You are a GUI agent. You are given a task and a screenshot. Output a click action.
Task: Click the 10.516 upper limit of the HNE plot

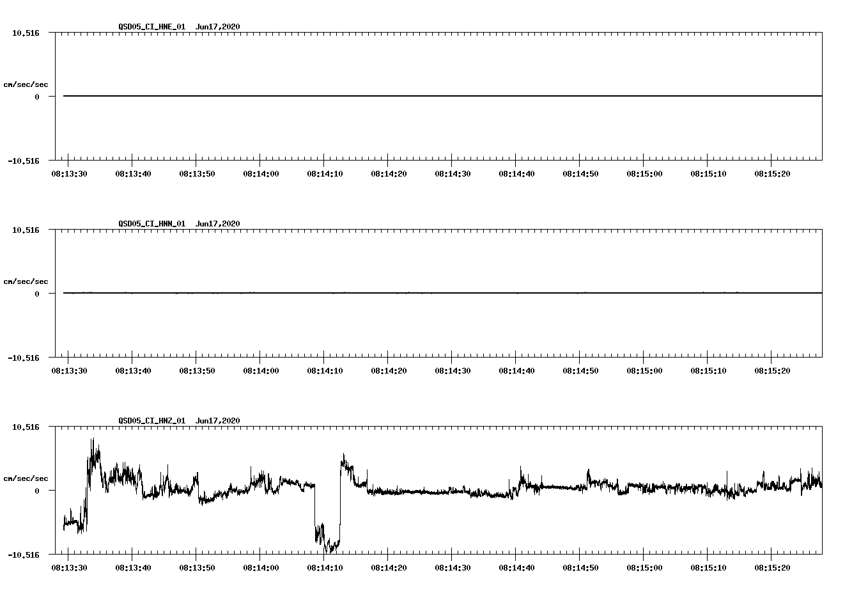(26, 33)
